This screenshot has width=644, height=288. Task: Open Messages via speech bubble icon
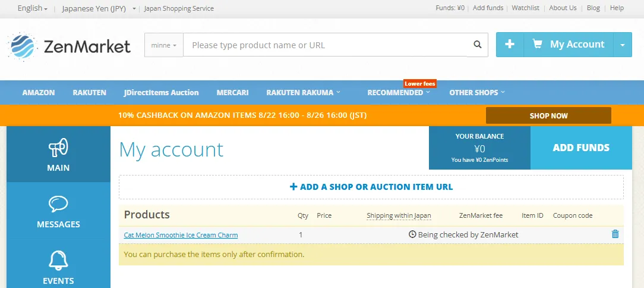point(58,204)
